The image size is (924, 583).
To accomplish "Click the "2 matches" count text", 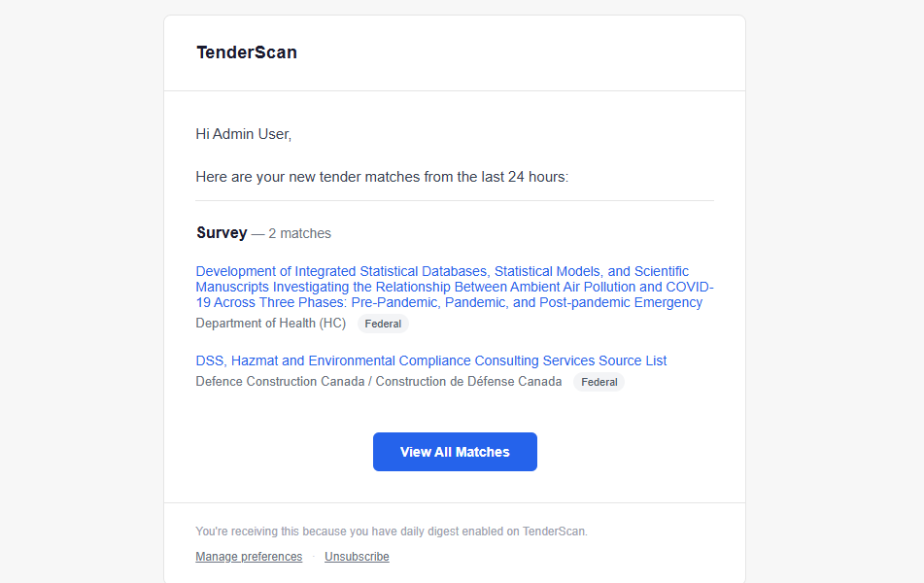I will tap(299, 233).
